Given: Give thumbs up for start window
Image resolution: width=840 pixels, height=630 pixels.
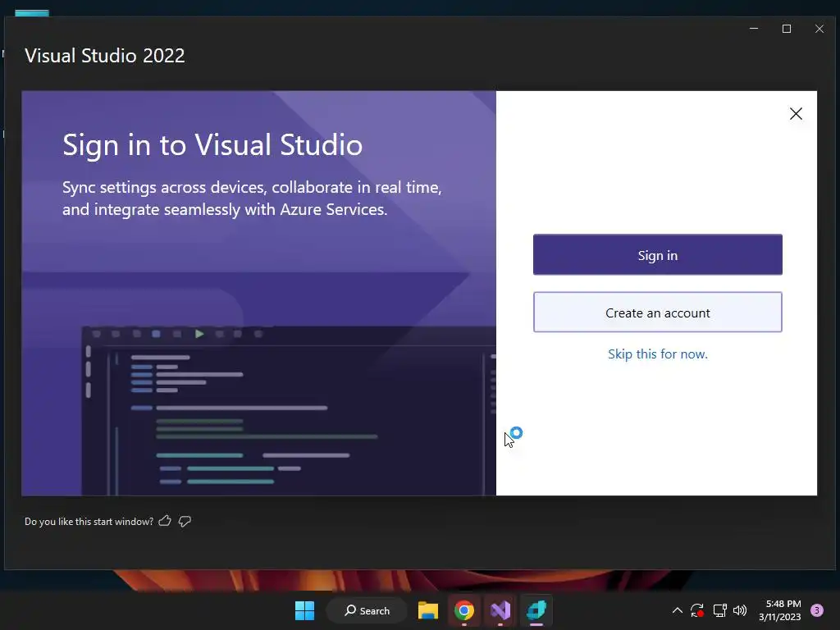Looking at the screenshot, I should [165, 521].
